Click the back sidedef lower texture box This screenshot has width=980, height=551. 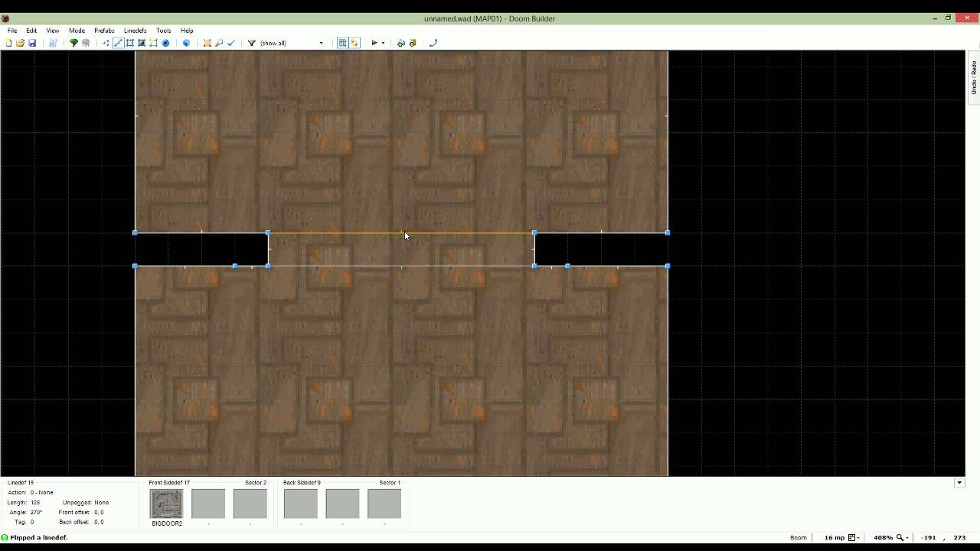point(384,504)
